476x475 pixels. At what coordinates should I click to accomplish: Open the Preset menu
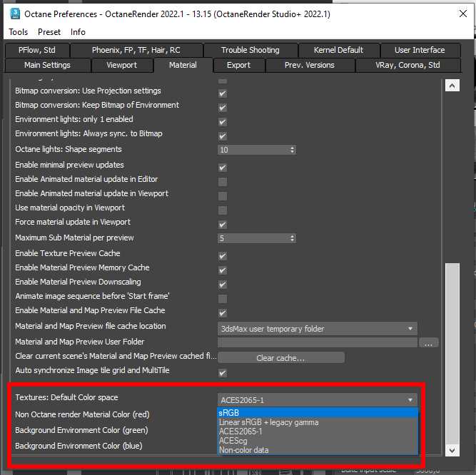49,32
